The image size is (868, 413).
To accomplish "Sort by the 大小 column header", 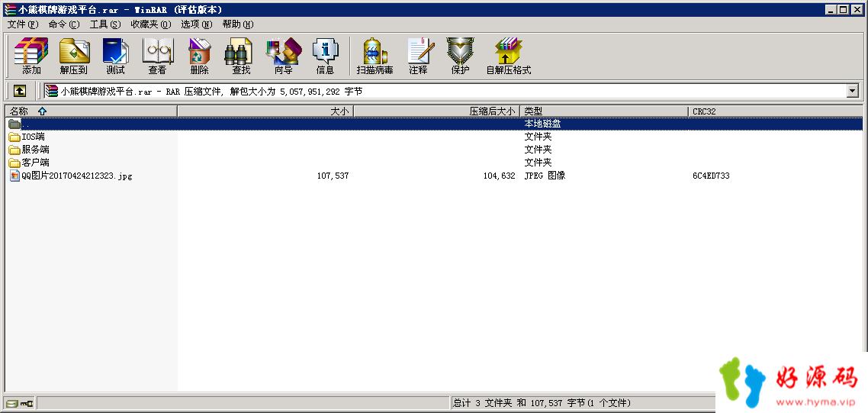I will (265, 111).
